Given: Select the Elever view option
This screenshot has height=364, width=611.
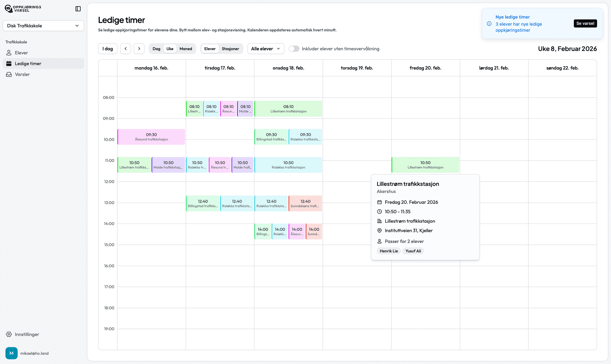Looking at the screenshot, I should 210,49.
